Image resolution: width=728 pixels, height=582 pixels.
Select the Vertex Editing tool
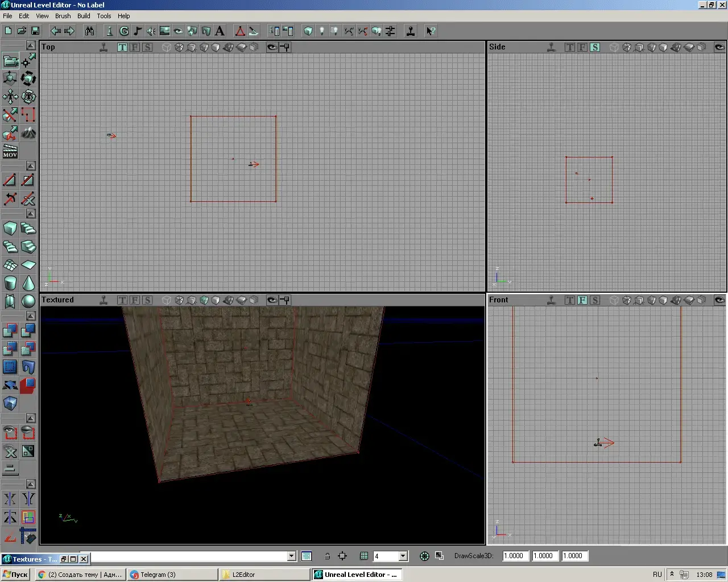(x=28, y=60)
